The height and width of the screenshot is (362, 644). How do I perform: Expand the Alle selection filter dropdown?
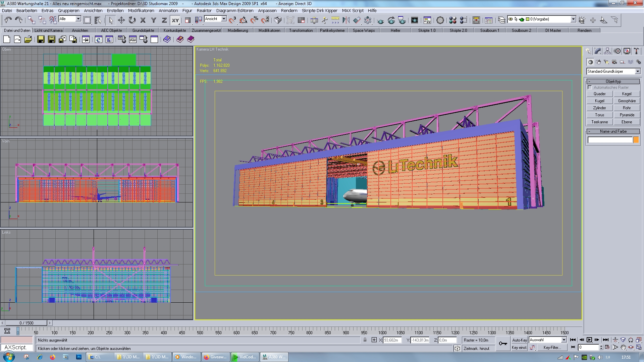(x=78, y=19)
